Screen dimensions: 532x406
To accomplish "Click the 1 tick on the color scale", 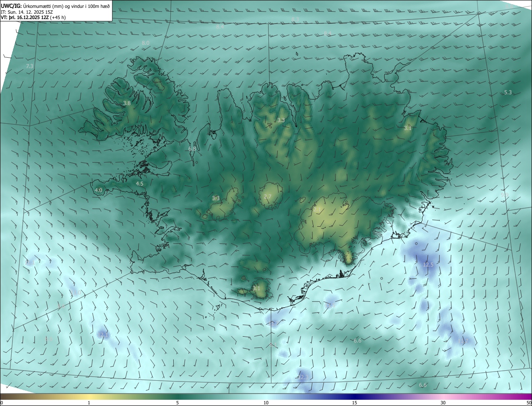I will (x=89, y=403).
